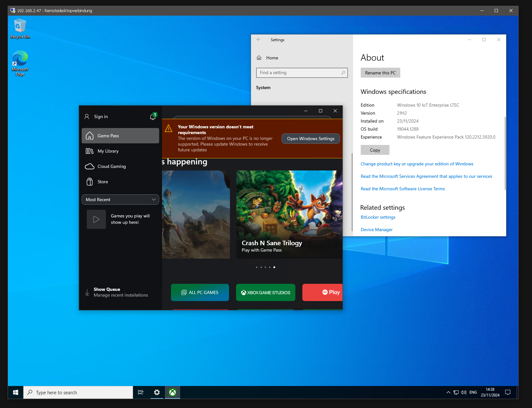Screen dimensions: 532x408
Task: Open the Windows Start button
Action: 16,392
